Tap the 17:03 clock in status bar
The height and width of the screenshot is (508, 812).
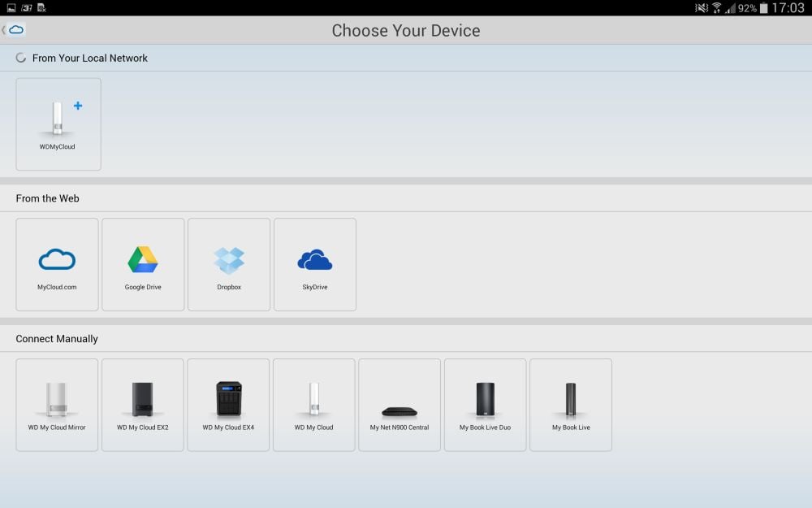[x=788, y=8]
